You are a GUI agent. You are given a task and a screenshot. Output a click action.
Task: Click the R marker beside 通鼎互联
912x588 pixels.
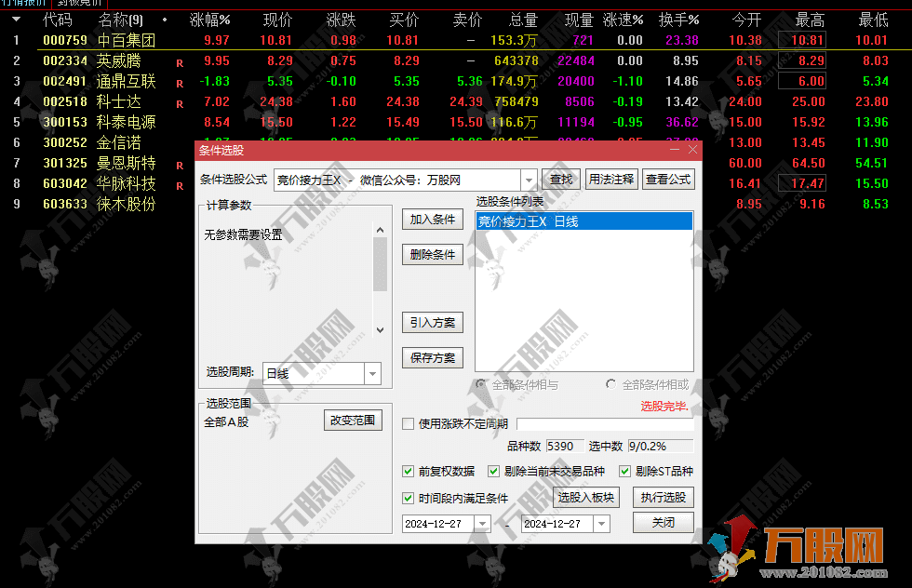tap(180, 83)
